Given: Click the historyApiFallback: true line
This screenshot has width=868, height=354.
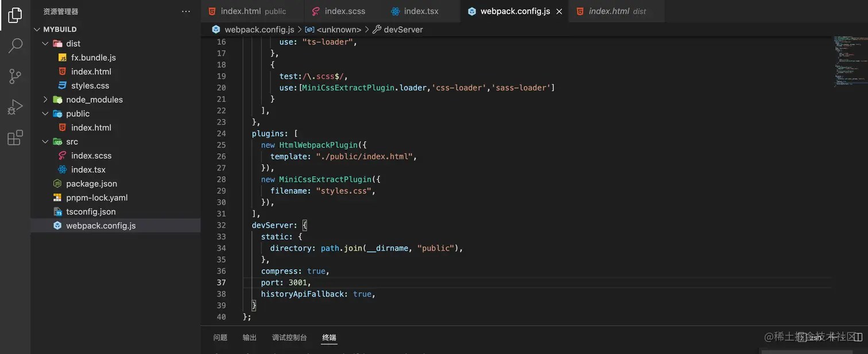Looking at the screenshot, I should click(x=318, y=294).
